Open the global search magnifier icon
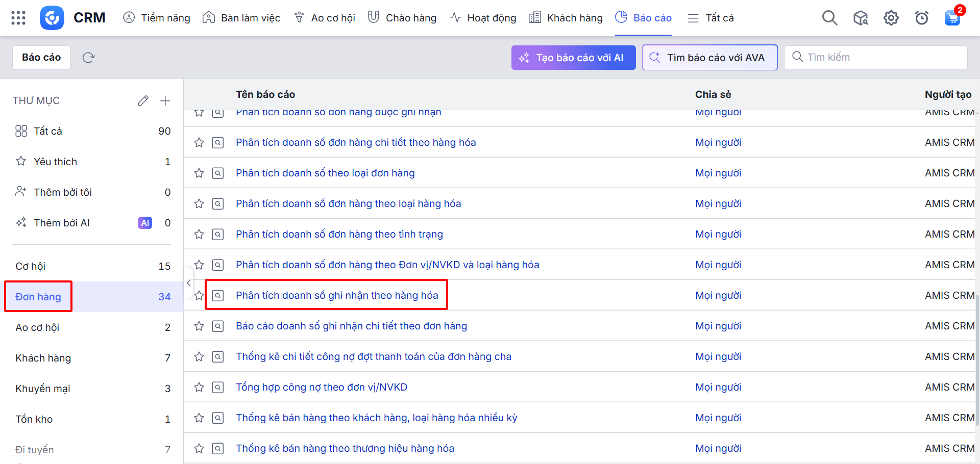This screenshot has height=464, width=980. (x=829, y=18)
